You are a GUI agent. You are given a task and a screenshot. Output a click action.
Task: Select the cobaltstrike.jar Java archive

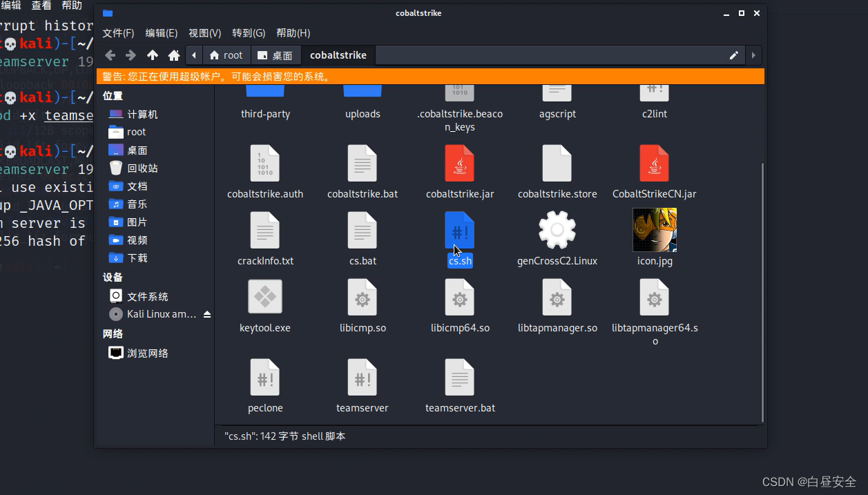coord(460,171)
